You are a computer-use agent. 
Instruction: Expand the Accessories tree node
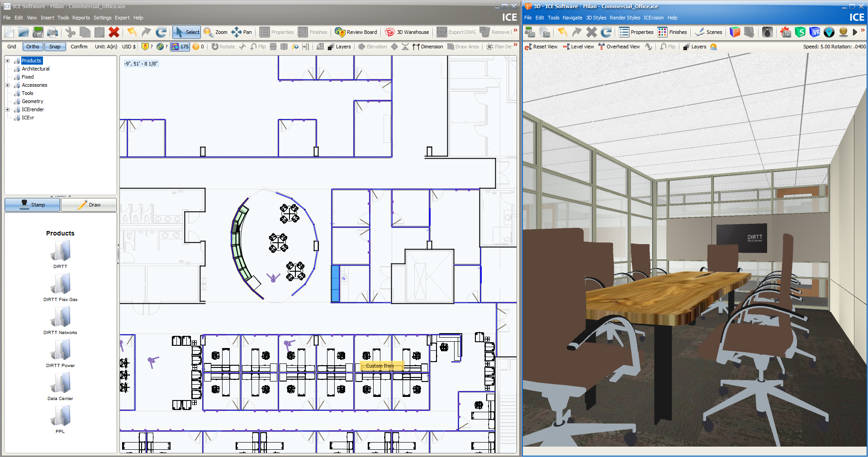(7, 85)
